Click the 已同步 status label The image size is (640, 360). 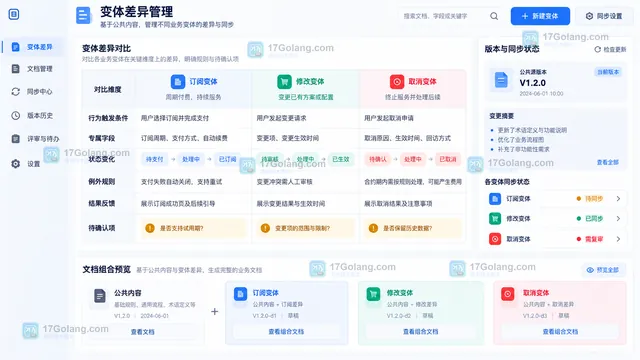594,219
